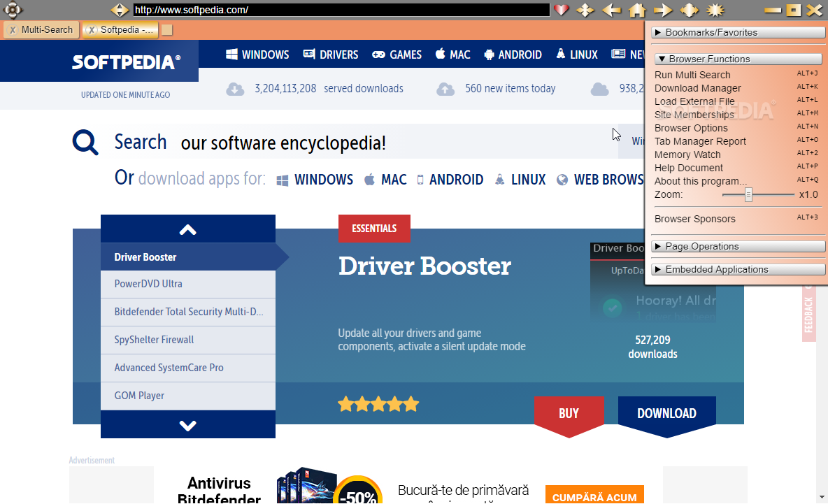
Task: Click the five-star rating
Action: tap(378, 405)
